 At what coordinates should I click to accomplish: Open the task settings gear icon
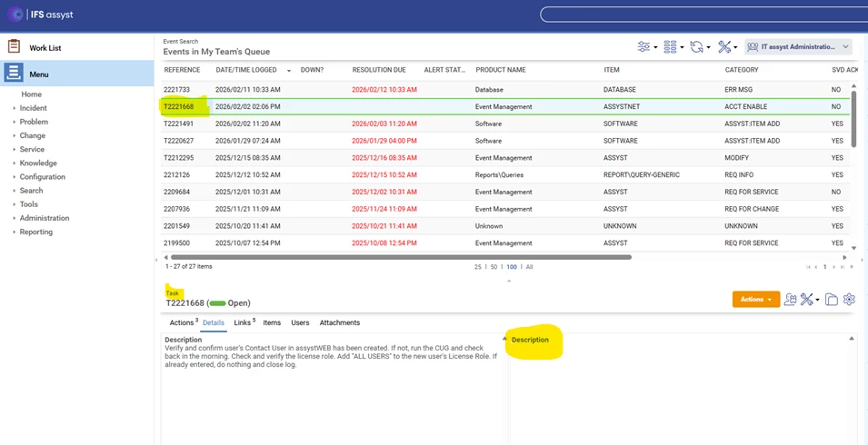click(849, 300)
